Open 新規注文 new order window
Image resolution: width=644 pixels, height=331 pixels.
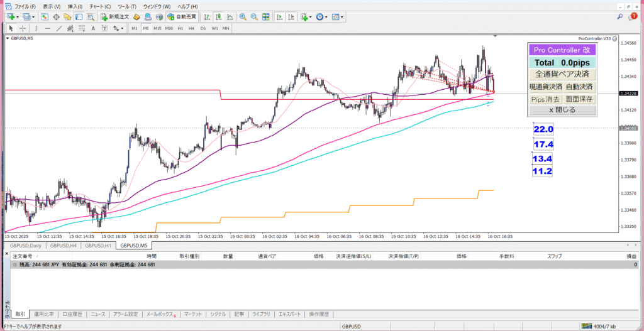click(x=114, y=16)
